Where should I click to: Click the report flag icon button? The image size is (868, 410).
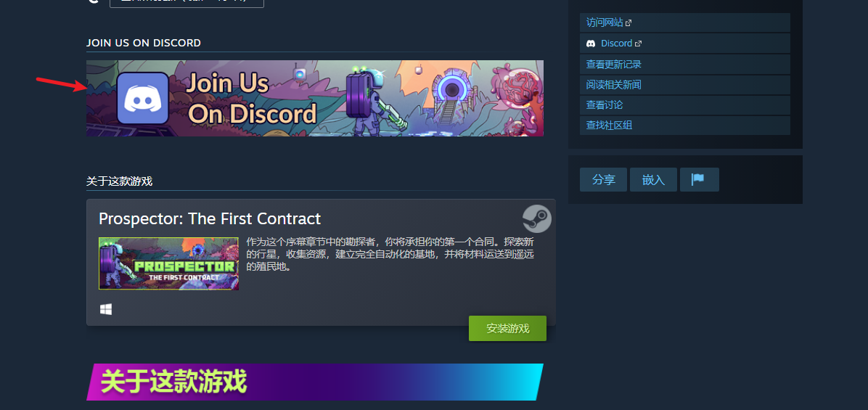pyautogui.click(x=699, y=180)
